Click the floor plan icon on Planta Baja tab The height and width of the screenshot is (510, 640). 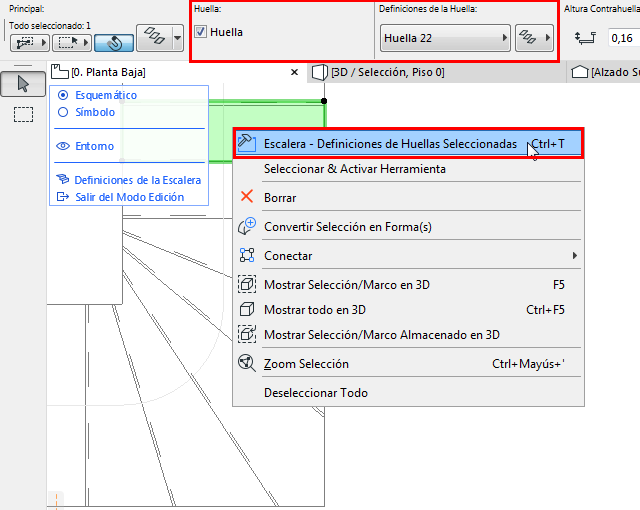[x=60, y=71]
